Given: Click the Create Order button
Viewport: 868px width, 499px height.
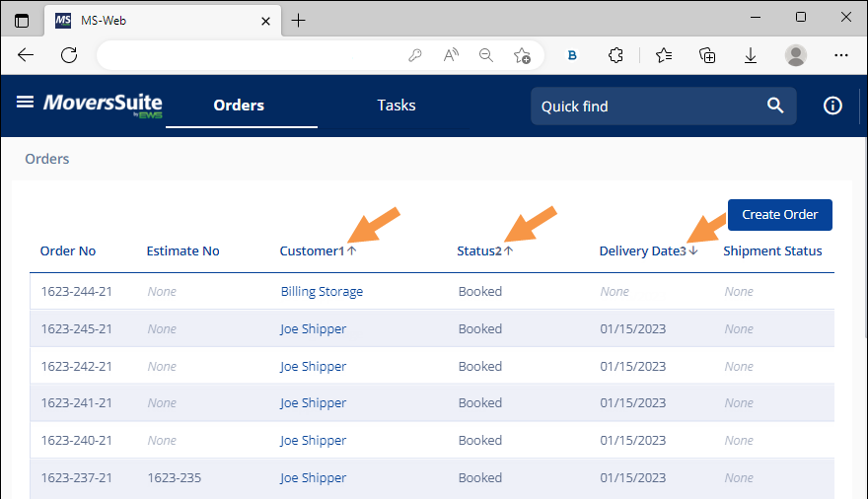Looking at the screenshot, I should coord(779,214).
